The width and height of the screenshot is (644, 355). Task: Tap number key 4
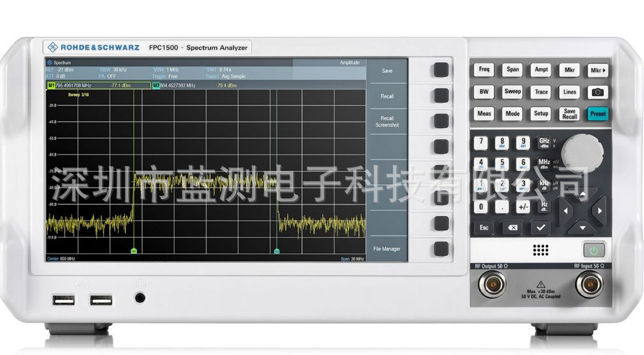point(481,164)
